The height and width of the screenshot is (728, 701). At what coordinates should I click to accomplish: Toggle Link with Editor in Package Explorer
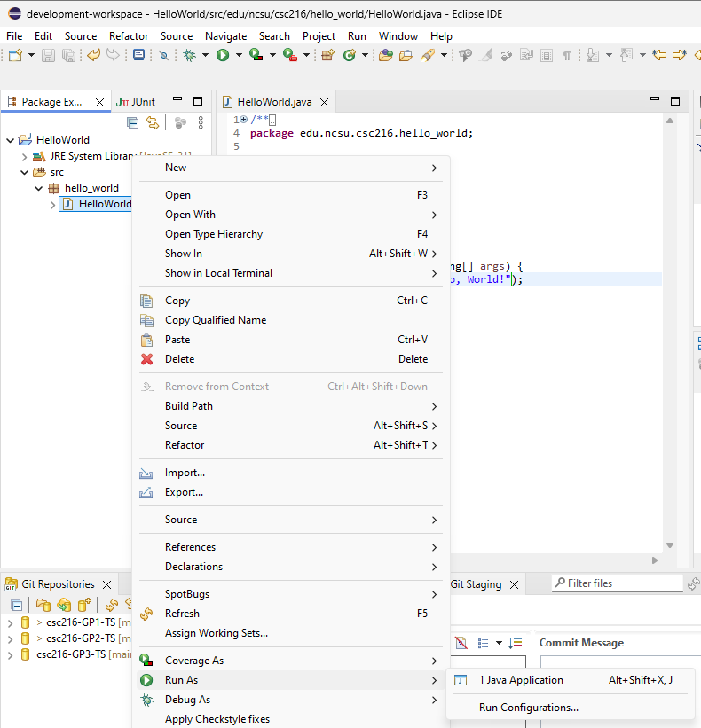(x=153, y=122)
